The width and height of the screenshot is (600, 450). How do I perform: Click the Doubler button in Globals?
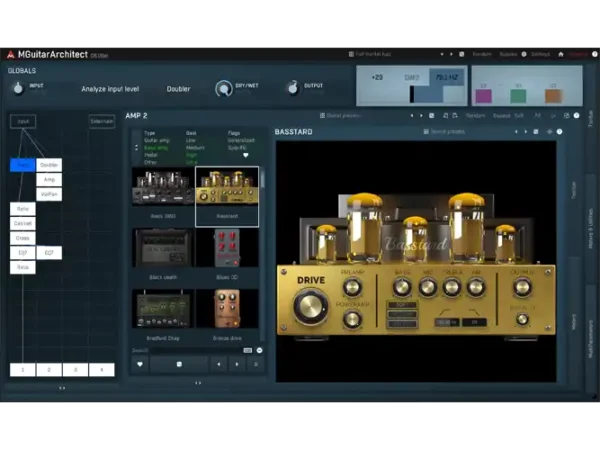(178, 89)
